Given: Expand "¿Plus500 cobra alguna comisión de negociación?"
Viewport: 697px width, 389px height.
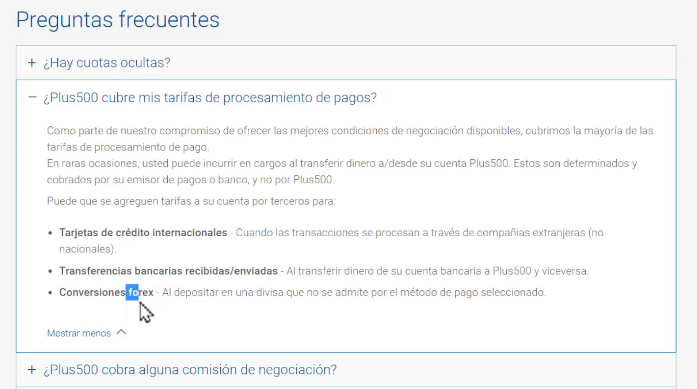Looking at the screenshot, I should [190, 370].
